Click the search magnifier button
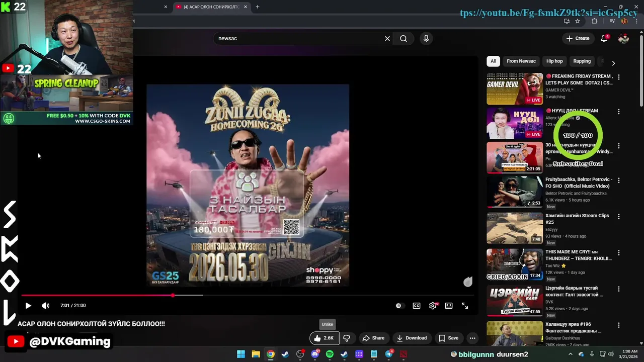Viewport: 644px width, 362px height. [x=404, y=38]
